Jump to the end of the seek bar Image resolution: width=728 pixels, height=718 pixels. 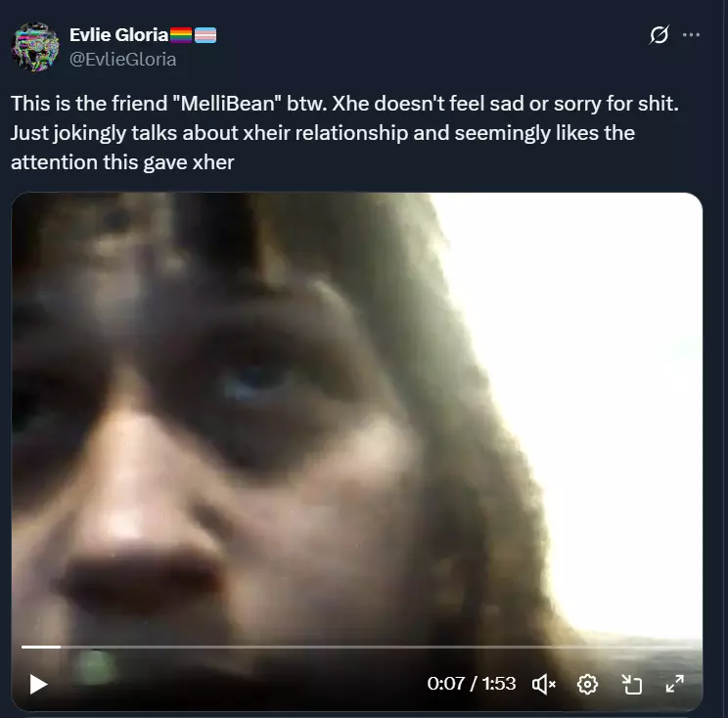[x=700, y=647]
